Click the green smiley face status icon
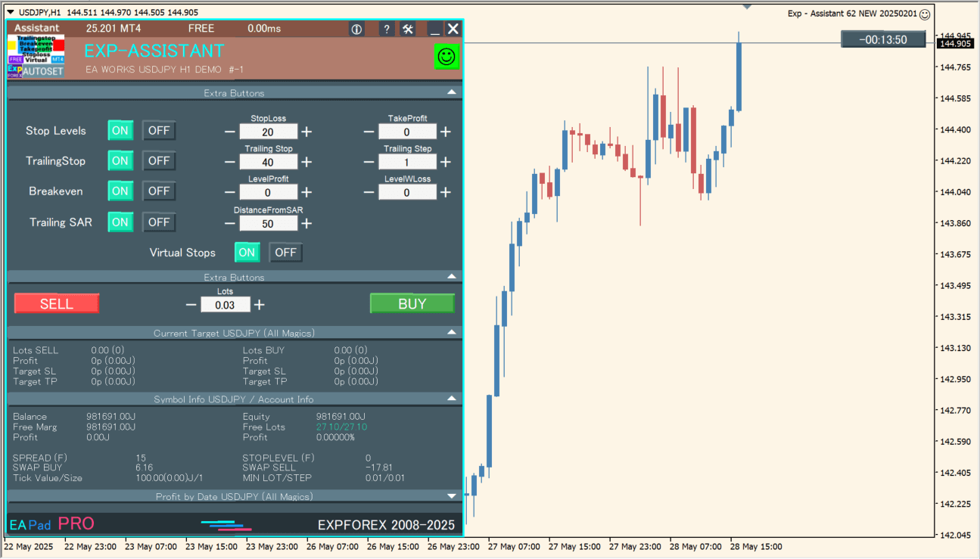 447,57
